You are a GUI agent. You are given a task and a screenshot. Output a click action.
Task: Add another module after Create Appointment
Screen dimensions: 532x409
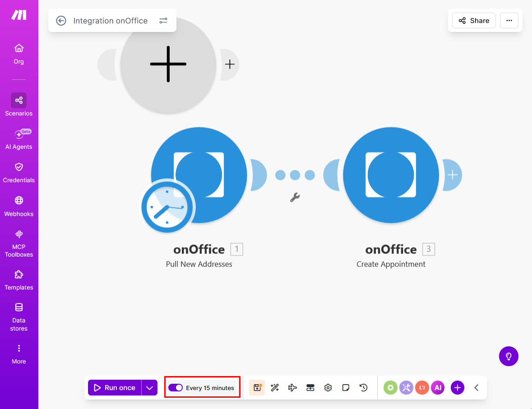[x=453, y=175]
